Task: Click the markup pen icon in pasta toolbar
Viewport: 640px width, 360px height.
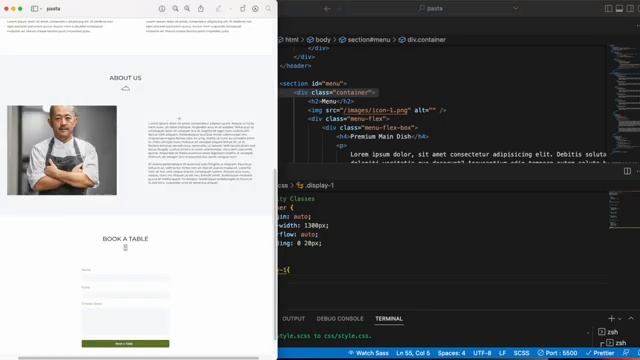Action: 219,9
